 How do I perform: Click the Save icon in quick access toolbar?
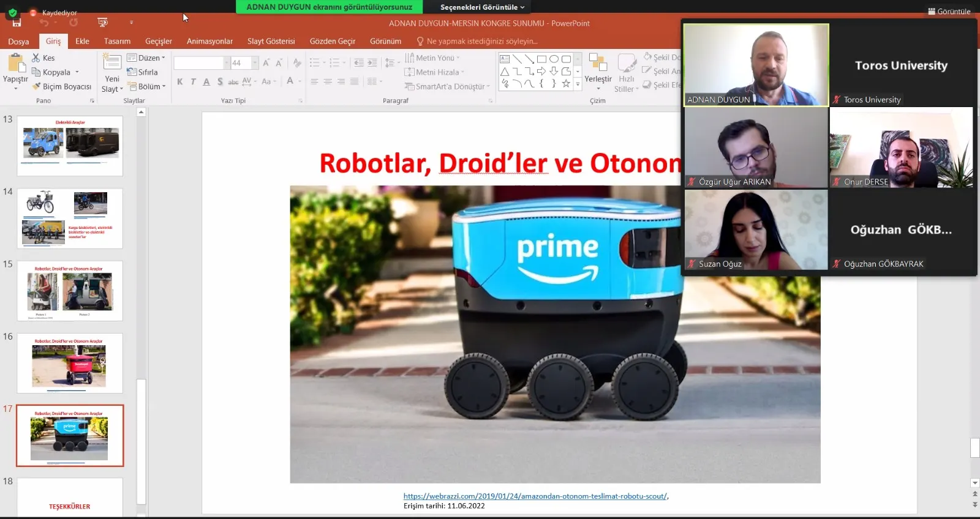pos(17,23)
